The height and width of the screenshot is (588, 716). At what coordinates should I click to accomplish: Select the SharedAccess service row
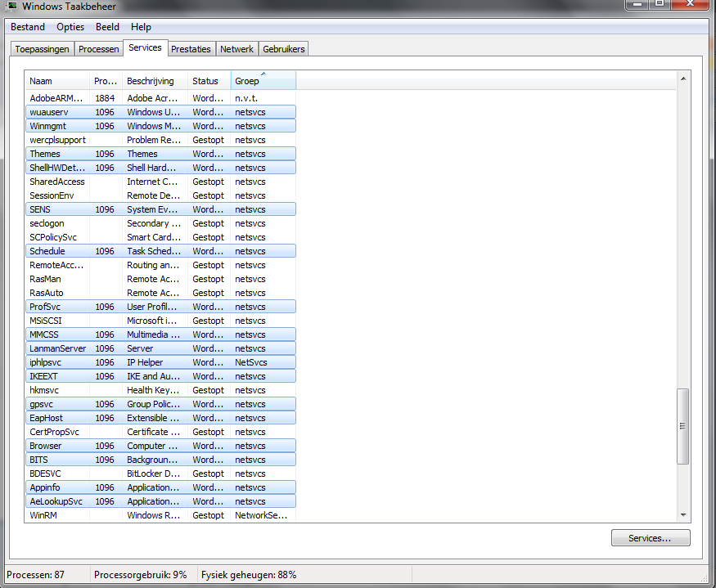(160, 182)
